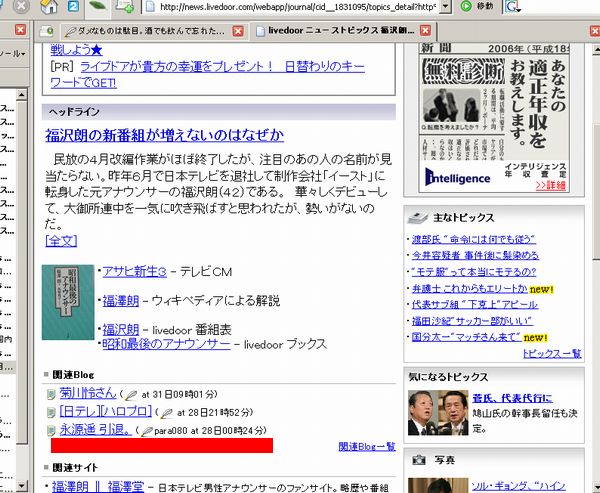
Task: Open headline 福沢朗の新番組が増えないのはなぜか
Action: point(165,135)
